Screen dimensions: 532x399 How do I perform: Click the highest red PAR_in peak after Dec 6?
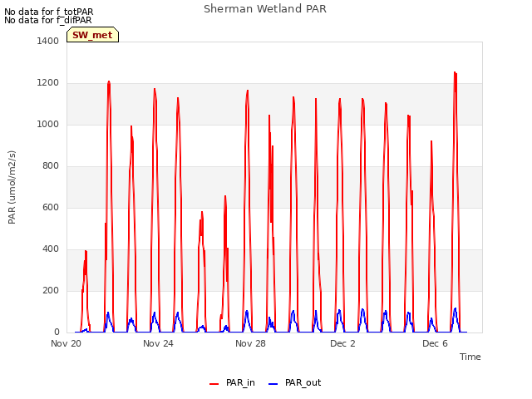coord(455,72)
